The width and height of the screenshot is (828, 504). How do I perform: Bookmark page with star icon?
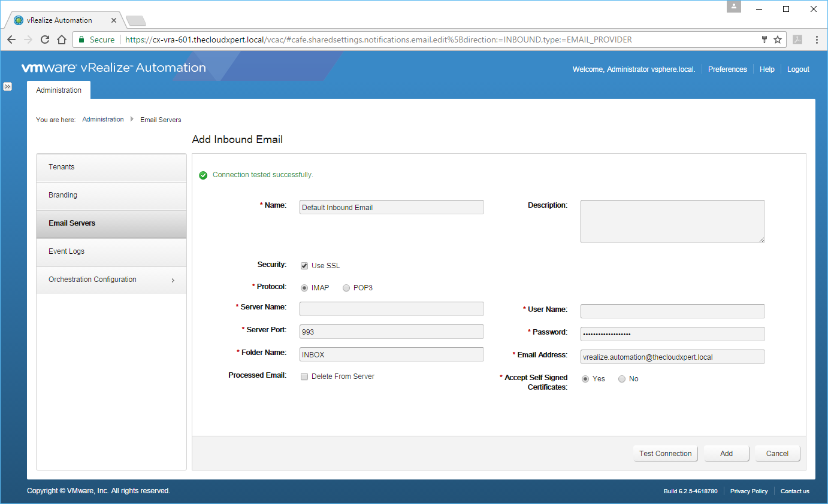click(778, 40)
